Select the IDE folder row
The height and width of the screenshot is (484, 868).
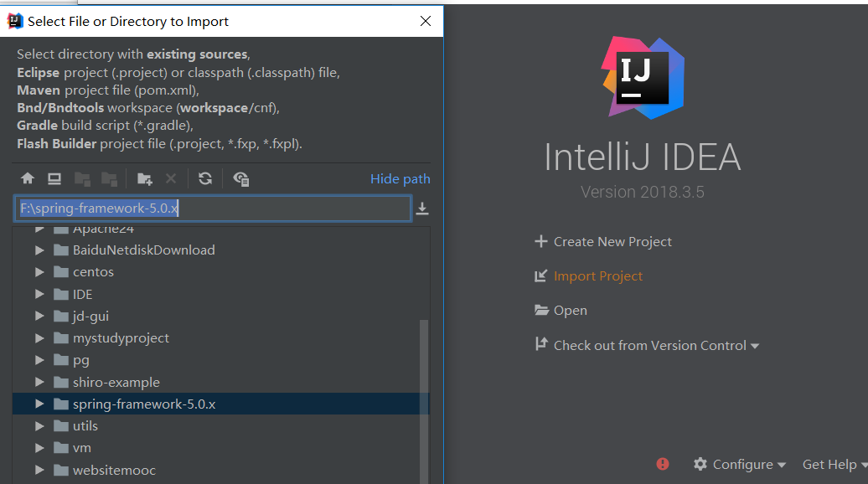(220, 294)
